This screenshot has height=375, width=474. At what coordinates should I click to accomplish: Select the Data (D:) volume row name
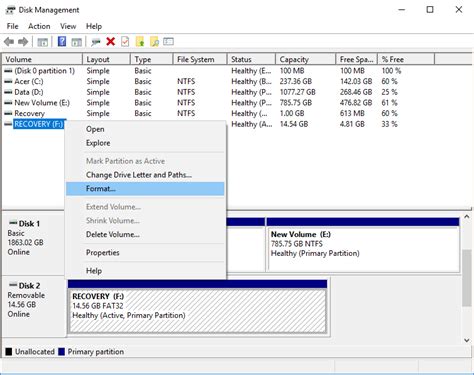click(29, 92)
